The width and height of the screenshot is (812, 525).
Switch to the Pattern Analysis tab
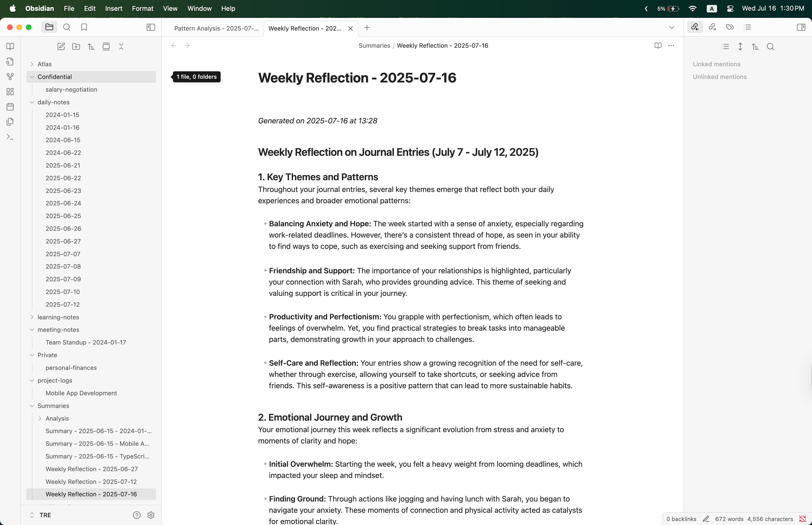click(x=216, y=29)
